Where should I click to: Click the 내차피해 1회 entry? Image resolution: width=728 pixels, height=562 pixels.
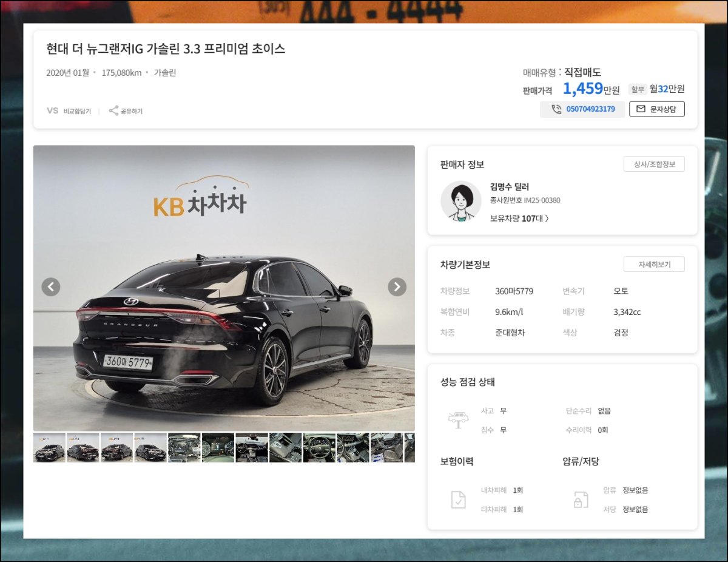pos(502,490)
